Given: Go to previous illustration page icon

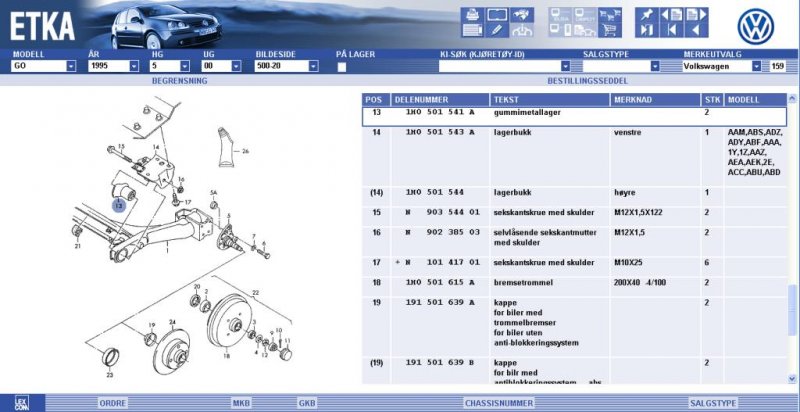Looking at the screenshot, I should pyautogui.click(x=673, y=14).
